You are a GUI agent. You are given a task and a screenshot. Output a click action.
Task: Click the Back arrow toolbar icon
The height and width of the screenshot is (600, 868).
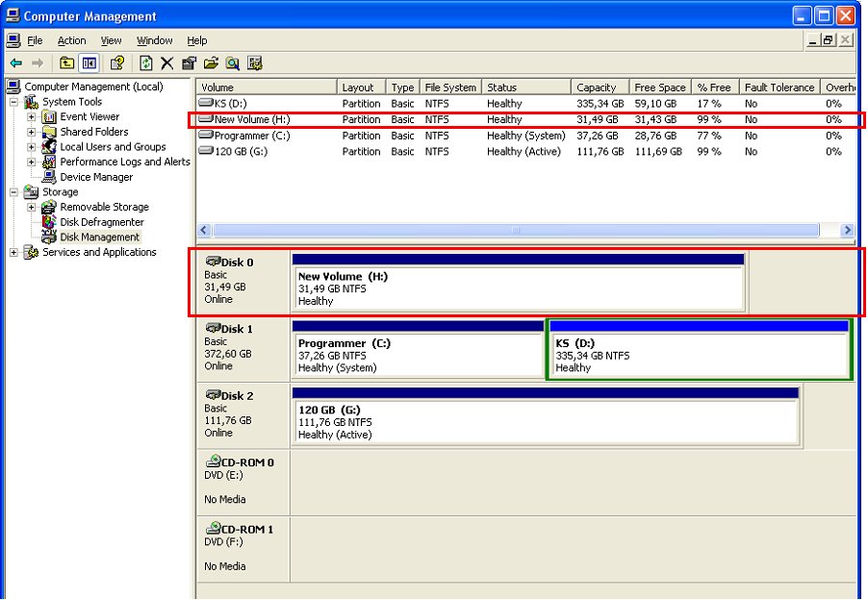[16, 63]
